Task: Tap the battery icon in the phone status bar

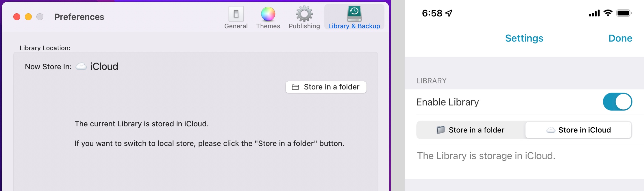Action: click(x=624, y=13)
